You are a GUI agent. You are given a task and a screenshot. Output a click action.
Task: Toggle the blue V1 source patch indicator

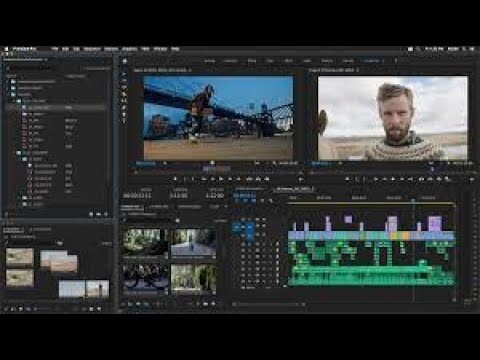tap(236, 227)
